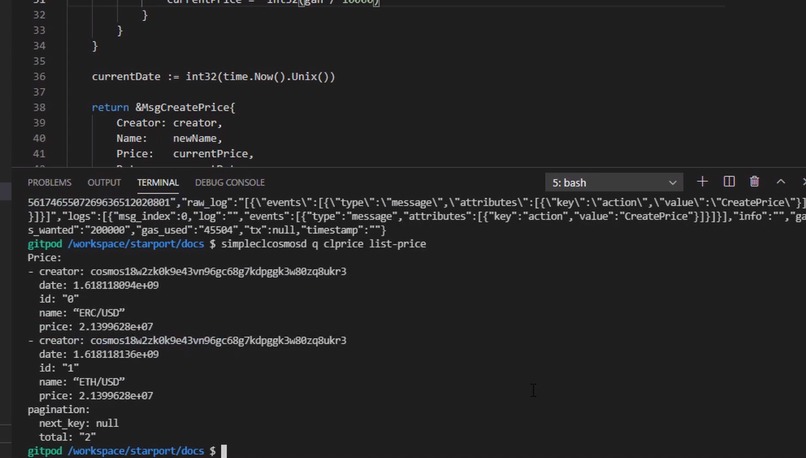Image resolution: width=806 pixels, height=458 pixels.
Task: Click the last terminal prompt cursor
Action: click(224, 451)
